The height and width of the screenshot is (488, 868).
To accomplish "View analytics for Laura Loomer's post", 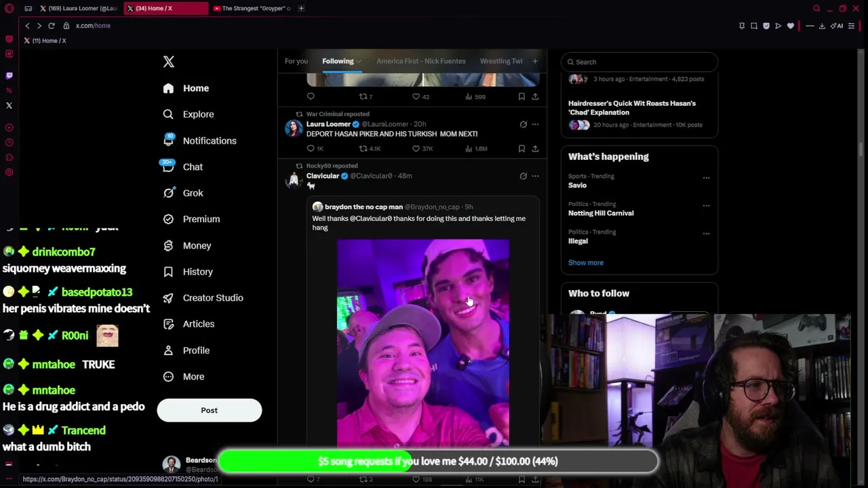I will pyautogui.click(x=477, y=148).
